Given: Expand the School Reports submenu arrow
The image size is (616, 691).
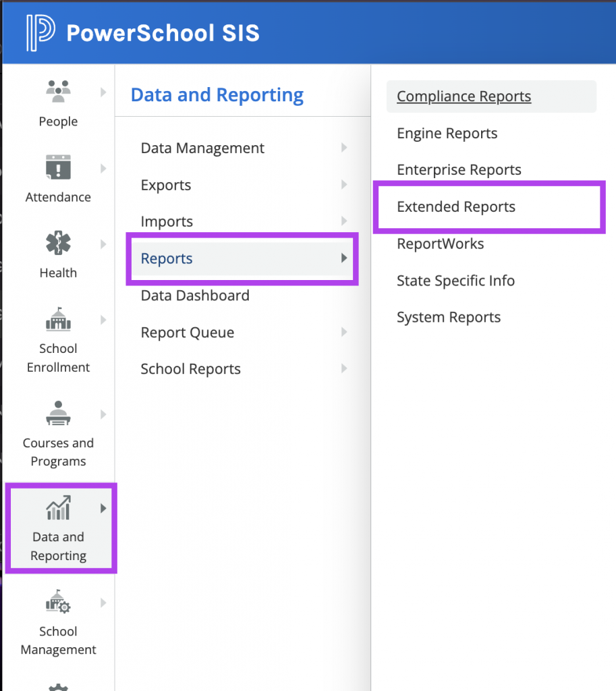Looking at the screenshot, I should coord(344,368).
